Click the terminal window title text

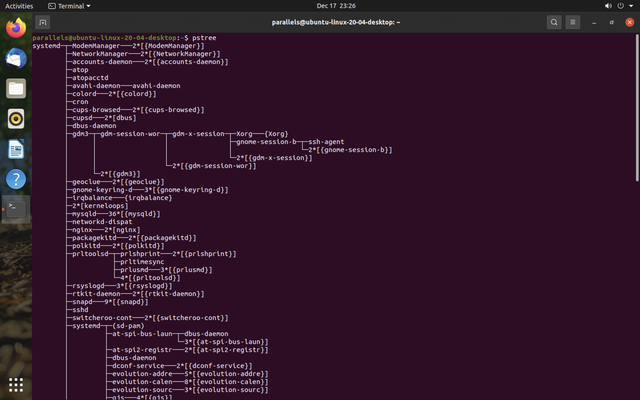click(x=336, y=22)
